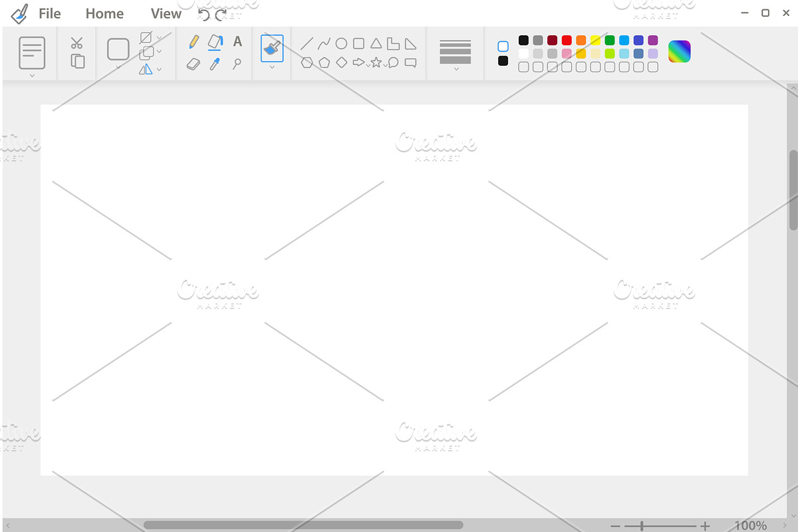This screenshot has width=798, height=532.
Task: Click the horizontal scrollbar thumb
Action: click(303, 525)
